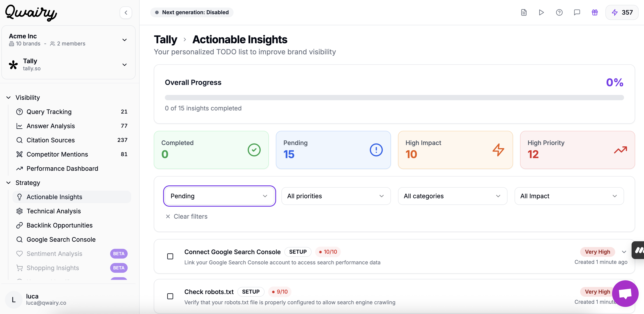Image resolution: width=644 pixels, height=314 pixels.
Task: Click the 9/10 score badge
Action: point(280,292)
